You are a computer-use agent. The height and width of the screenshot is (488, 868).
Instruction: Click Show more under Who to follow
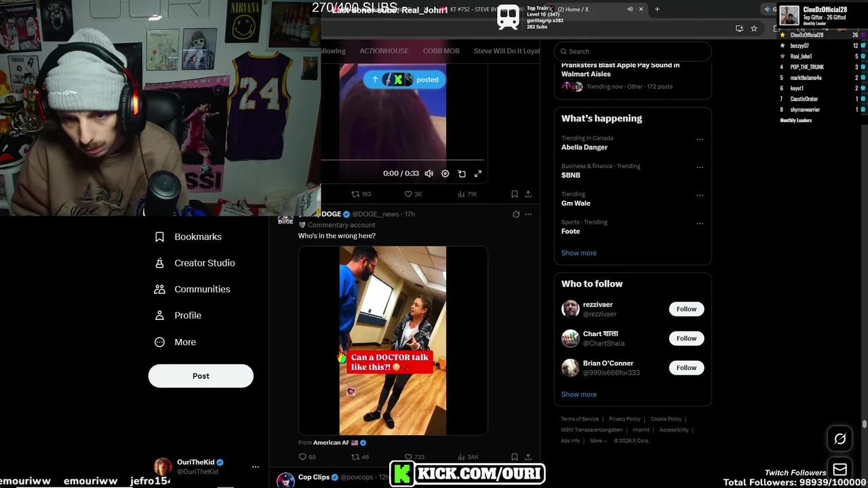click(x=578, y=394)
